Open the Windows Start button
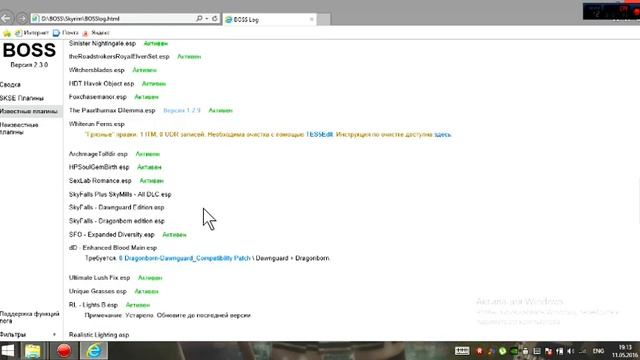 coord(8,351)
